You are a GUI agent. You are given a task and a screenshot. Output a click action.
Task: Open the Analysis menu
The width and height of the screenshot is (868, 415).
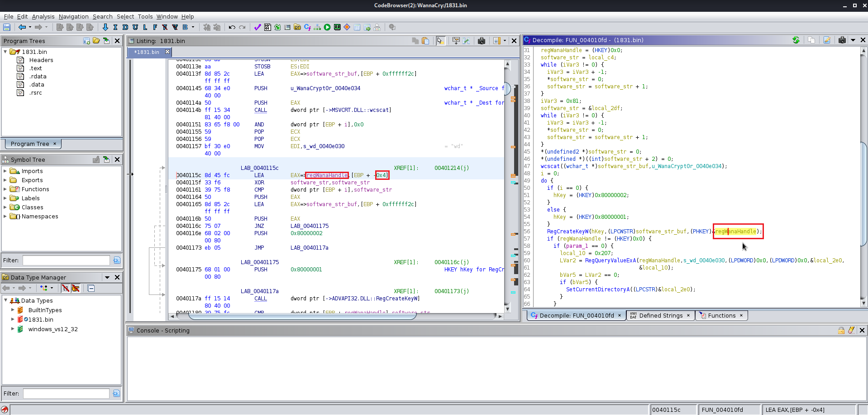pos(43,17)
